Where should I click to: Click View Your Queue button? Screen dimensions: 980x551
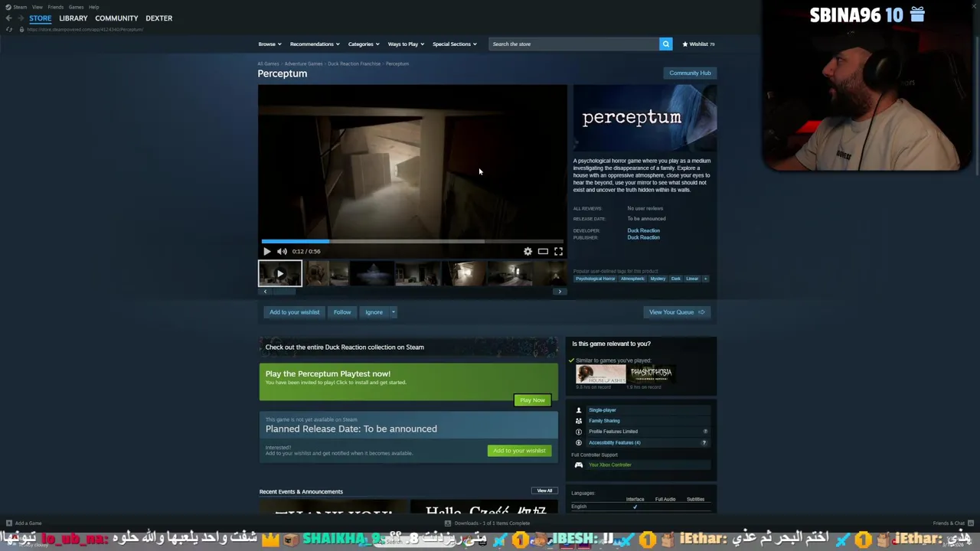click(677, 312)
